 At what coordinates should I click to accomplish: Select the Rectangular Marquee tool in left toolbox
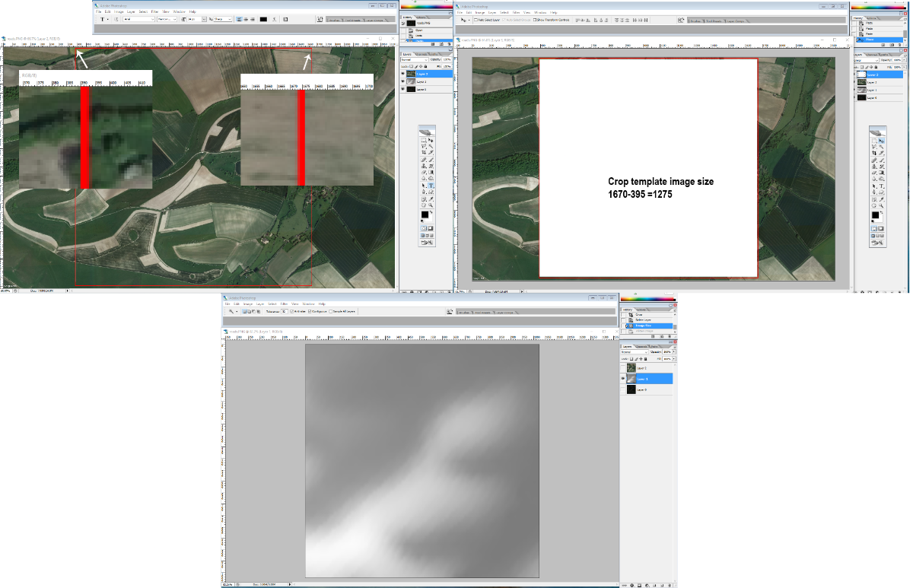[424, 140]
